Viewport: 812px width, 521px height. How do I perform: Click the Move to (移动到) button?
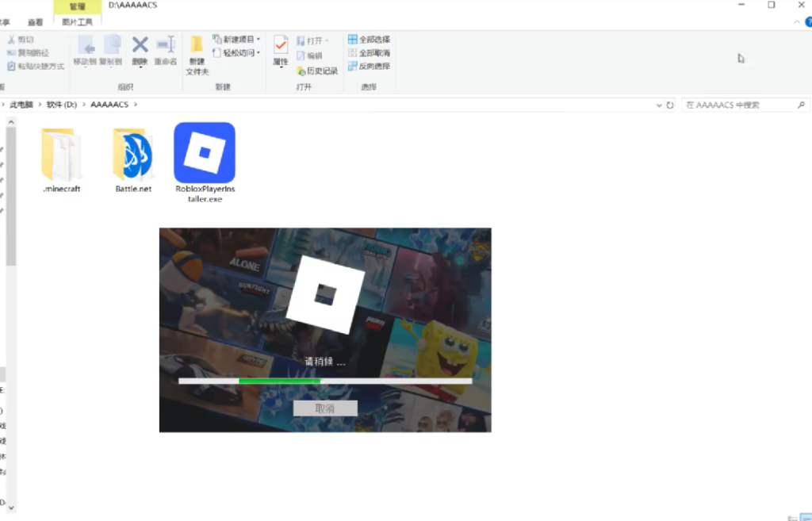click(85, 51)
